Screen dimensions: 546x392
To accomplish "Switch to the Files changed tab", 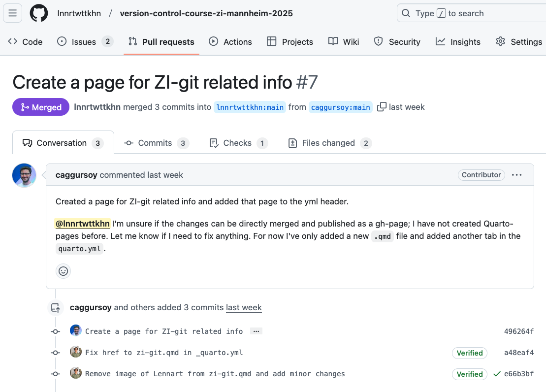I will pyautogui.click(x=329, y=143).
